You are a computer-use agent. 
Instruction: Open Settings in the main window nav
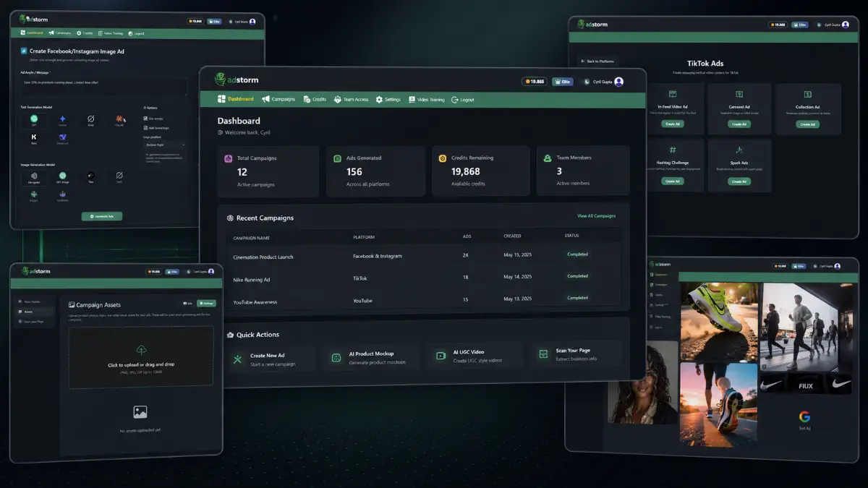pyautogui.click(x=388, y=99)
